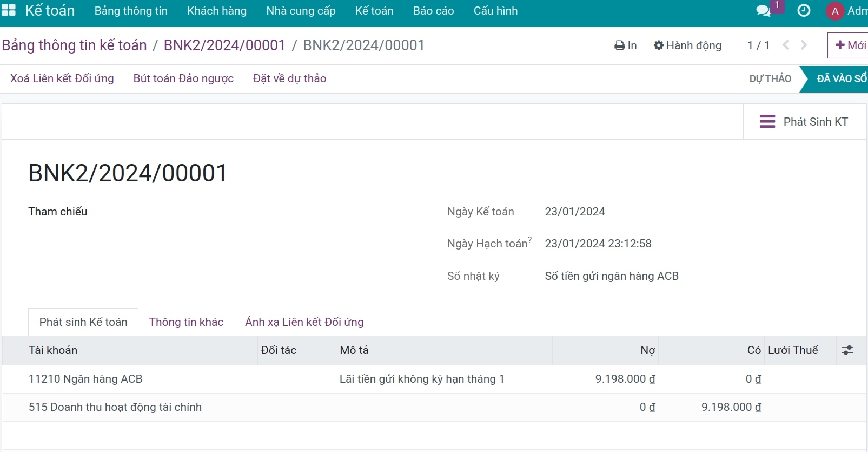The image size is (868, 452).
Task: Go to previous record arrow
Action: tap(786, 45)
